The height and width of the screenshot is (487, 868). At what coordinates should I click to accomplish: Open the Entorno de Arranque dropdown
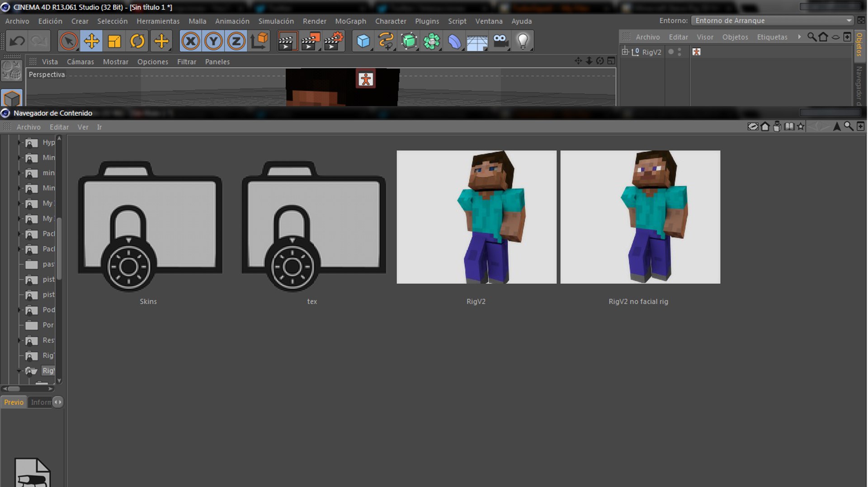tap(773, 21)
